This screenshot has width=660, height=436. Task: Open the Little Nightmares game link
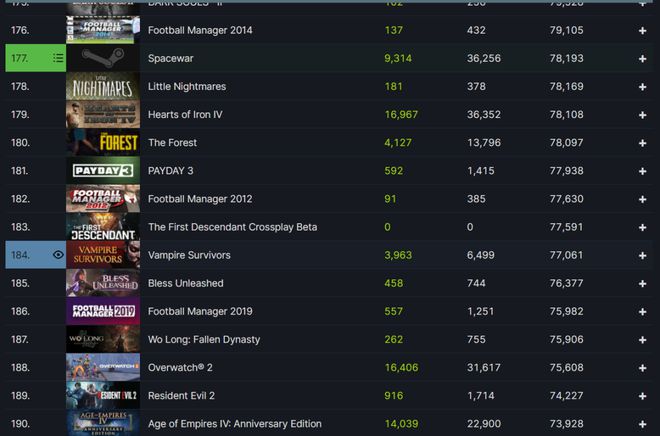pos(187,87)
